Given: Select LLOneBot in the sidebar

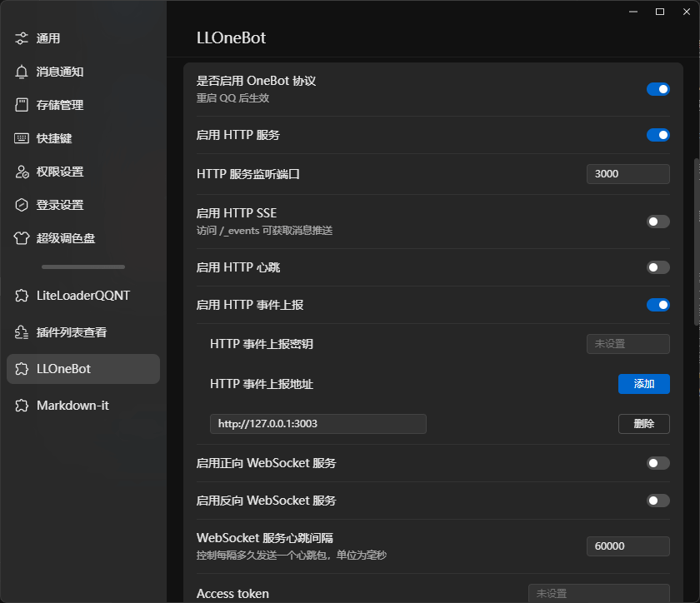Looking at the screenshot, I should coord(83,369).
